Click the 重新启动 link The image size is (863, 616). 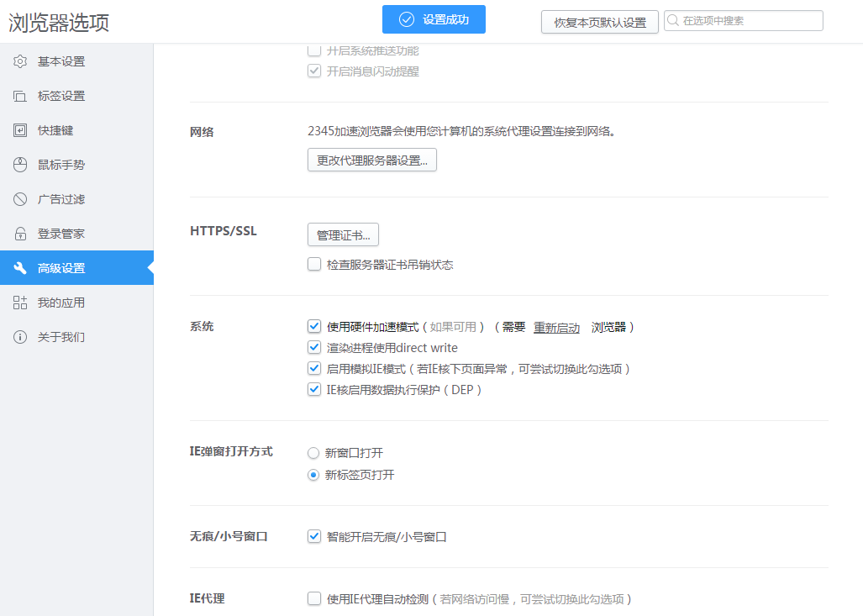556,328
